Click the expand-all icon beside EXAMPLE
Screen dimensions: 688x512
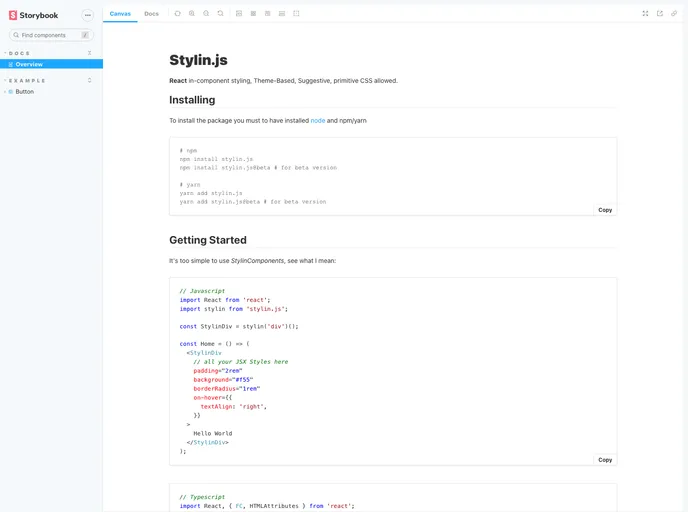pos(90,80)
